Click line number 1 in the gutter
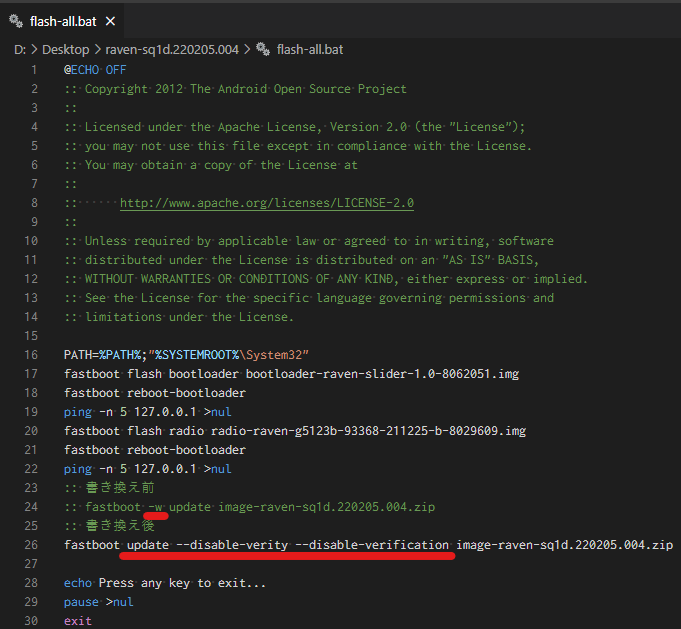 click(35, 70)
